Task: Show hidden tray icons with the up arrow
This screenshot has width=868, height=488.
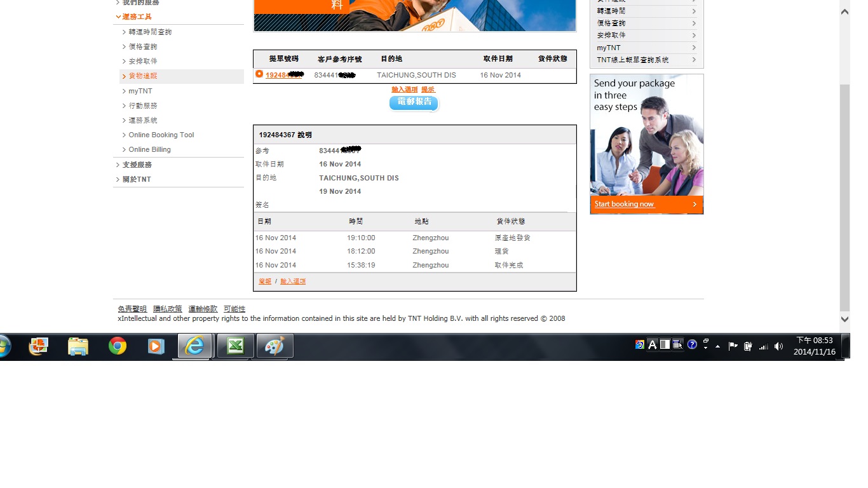Action: coord(718,346)
